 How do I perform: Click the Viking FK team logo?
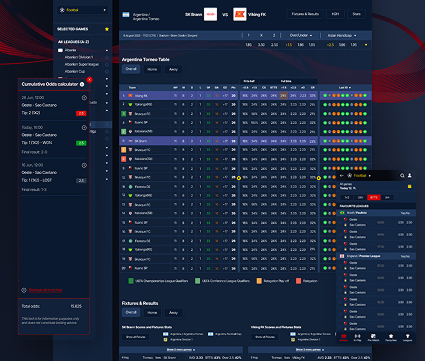[x=240, y=14]
